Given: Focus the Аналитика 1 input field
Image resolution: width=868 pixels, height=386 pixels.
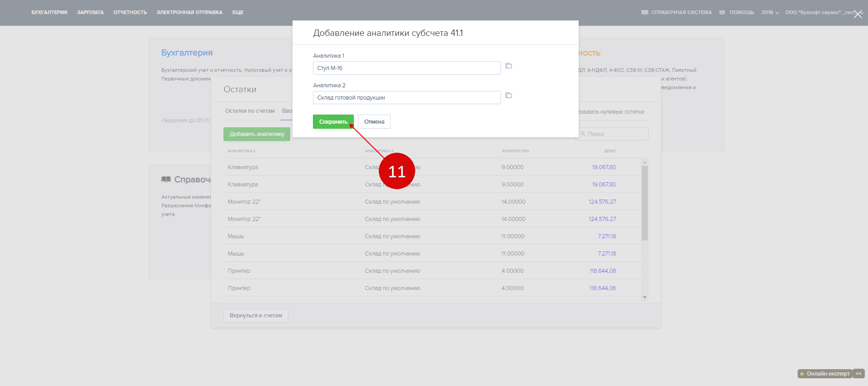Looking at the screenshot, I should 407,68.
